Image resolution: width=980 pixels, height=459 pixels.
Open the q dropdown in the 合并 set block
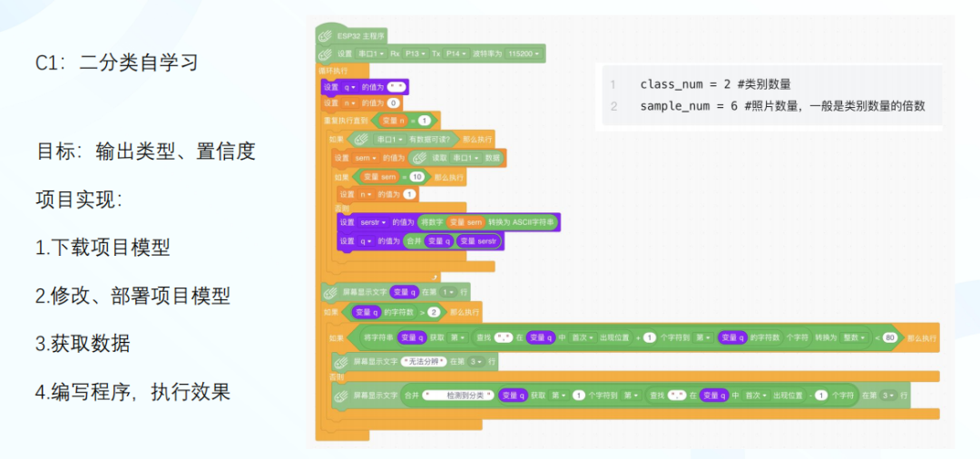(366, 241)
